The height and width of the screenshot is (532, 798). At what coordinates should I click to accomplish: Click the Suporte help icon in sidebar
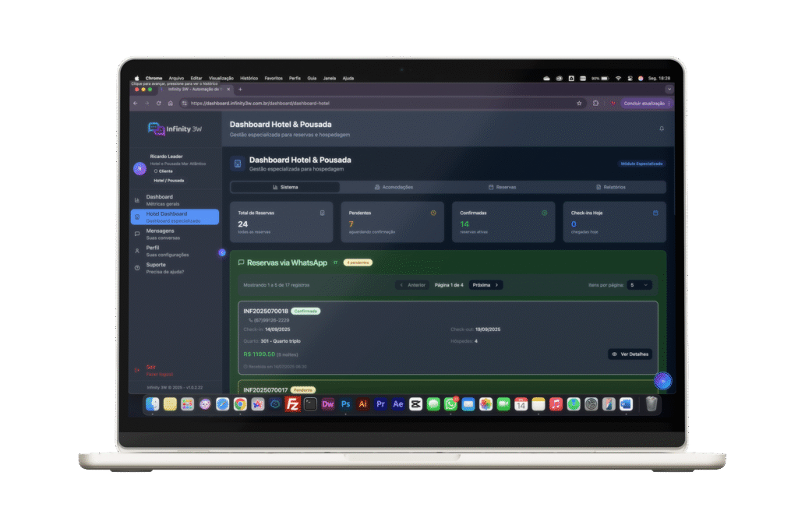[137, 267]
